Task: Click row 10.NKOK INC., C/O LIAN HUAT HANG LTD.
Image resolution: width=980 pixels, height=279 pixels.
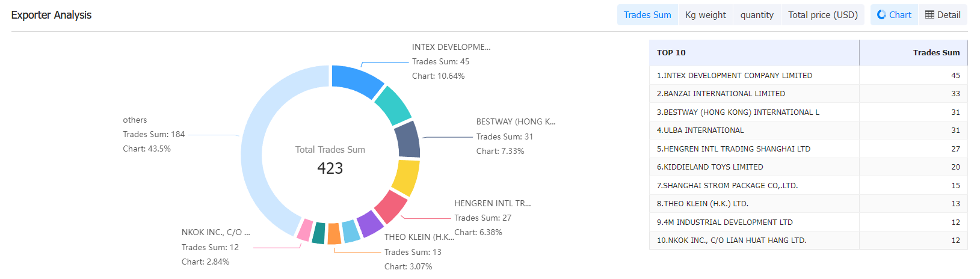Action: (808, 240)
